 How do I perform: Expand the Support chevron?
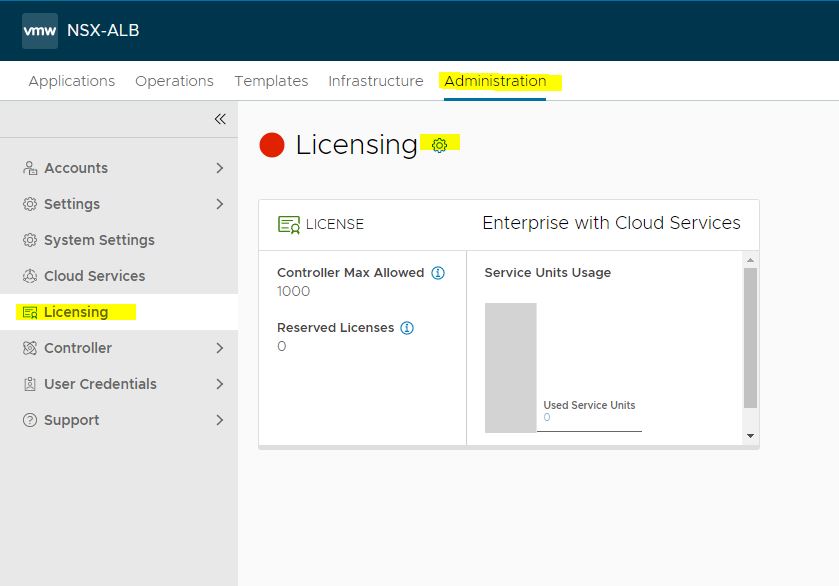point(219,420)
